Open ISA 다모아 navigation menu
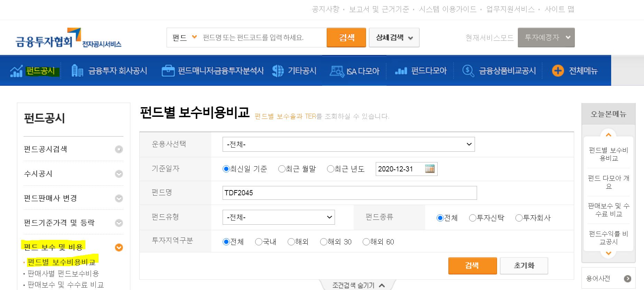The image size is (644, 290). 363,71
